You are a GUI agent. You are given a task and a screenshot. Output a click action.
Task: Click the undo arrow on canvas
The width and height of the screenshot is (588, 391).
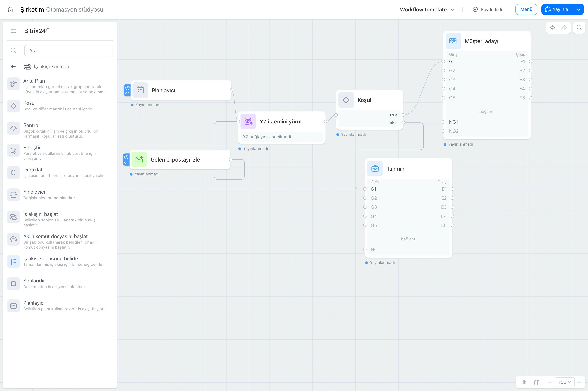553,27
